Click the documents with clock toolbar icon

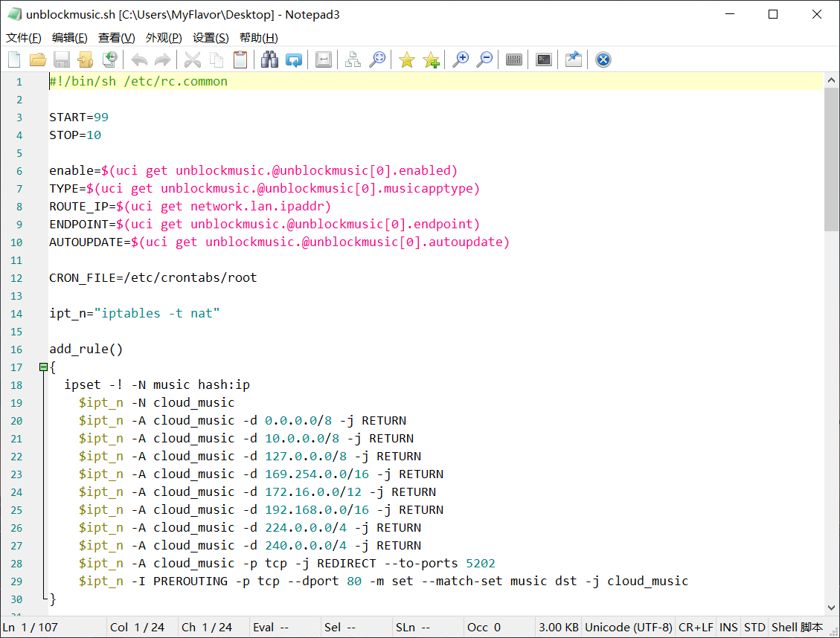[x=110, y=59]
